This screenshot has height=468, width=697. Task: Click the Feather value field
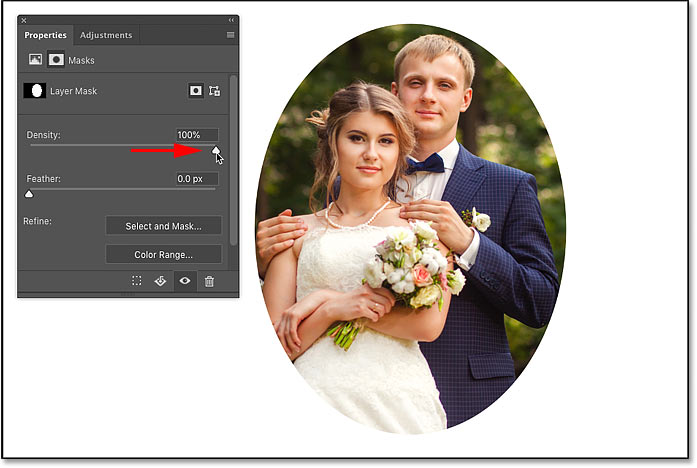(196, 179)
